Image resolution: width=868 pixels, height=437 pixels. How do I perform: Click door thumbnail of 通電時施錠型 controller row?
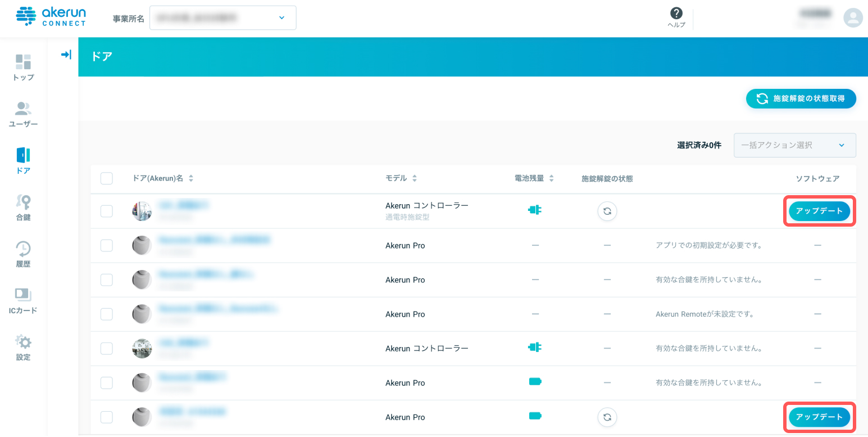142,211
